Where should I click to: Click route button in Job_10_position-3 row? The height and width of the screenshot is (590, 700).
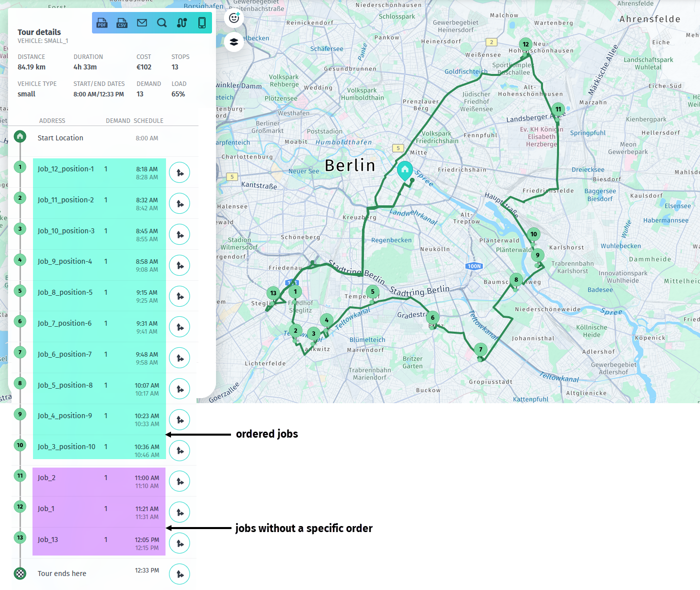[x=179, y=235]
